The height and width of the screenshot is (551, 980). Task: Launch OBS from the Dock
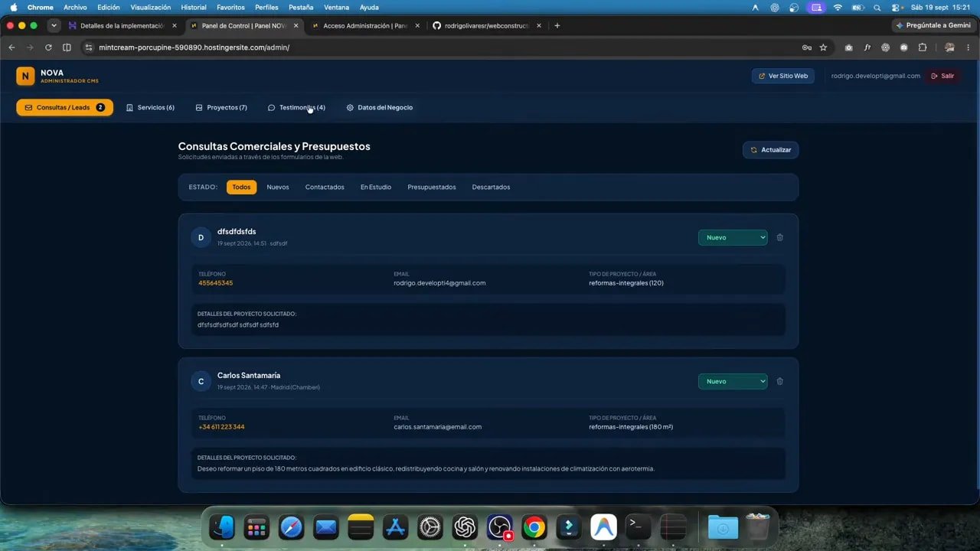[499, 527]
